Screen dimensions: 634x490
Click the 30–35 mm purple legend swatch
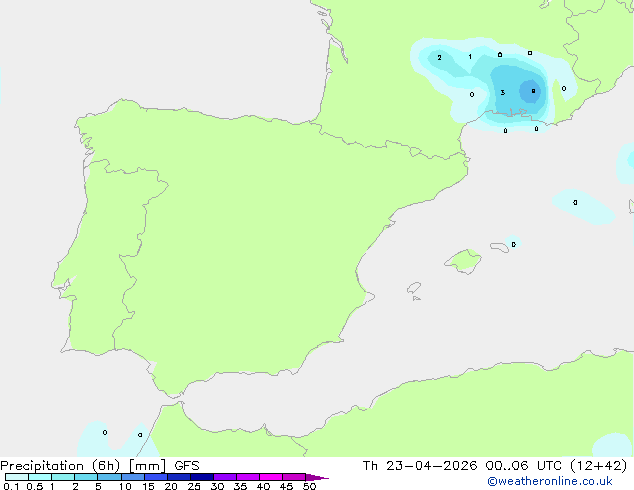pos(225,477)
